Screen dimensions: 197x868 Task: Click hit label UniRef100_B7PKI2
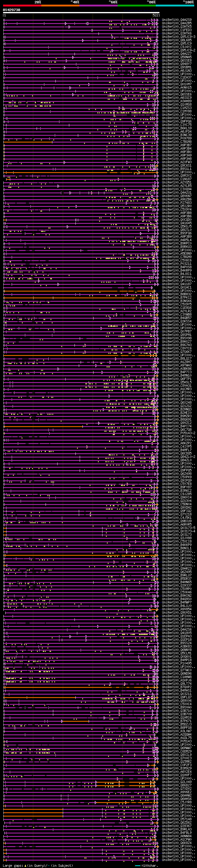[x=177, y=297]
